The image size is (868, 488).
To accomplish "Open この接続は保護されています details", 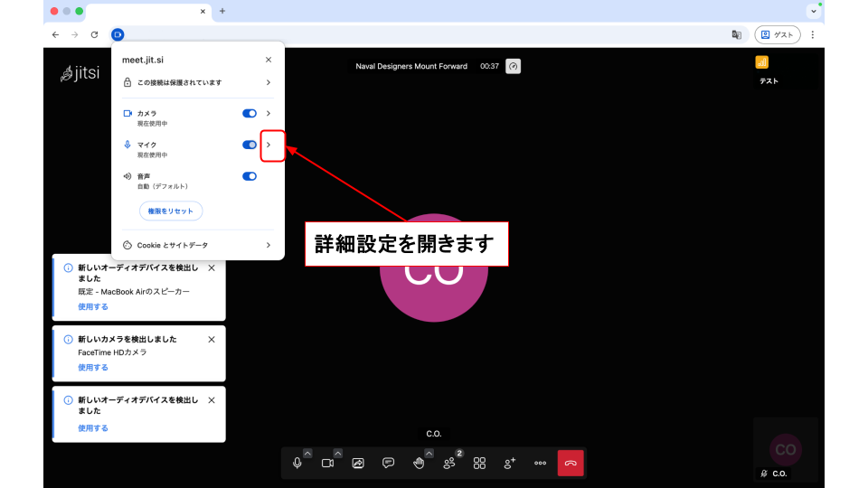I will (197, 82).
